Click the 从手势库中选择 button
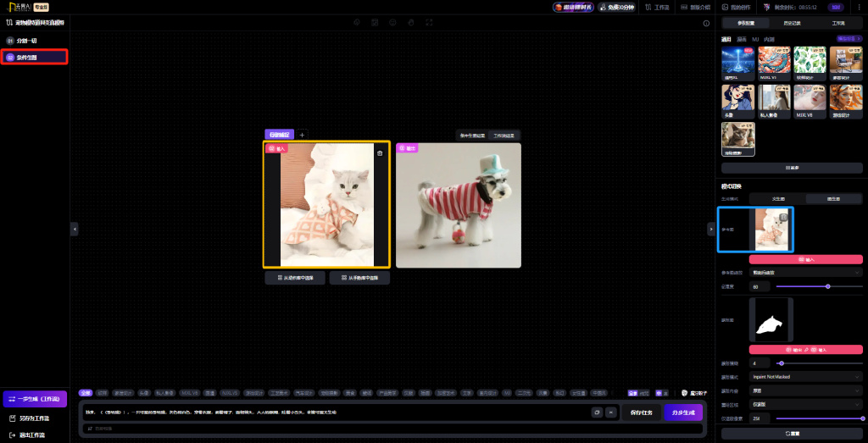 359,278
